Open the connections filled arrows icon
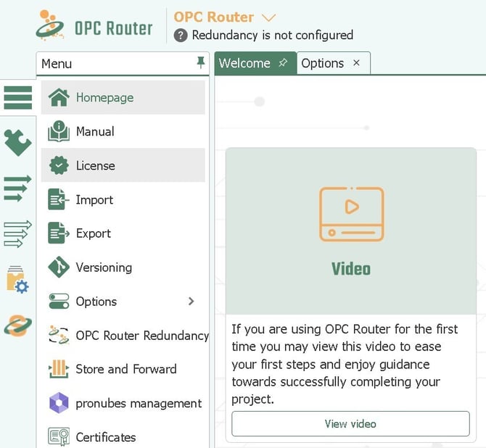 tap(17, 188)
